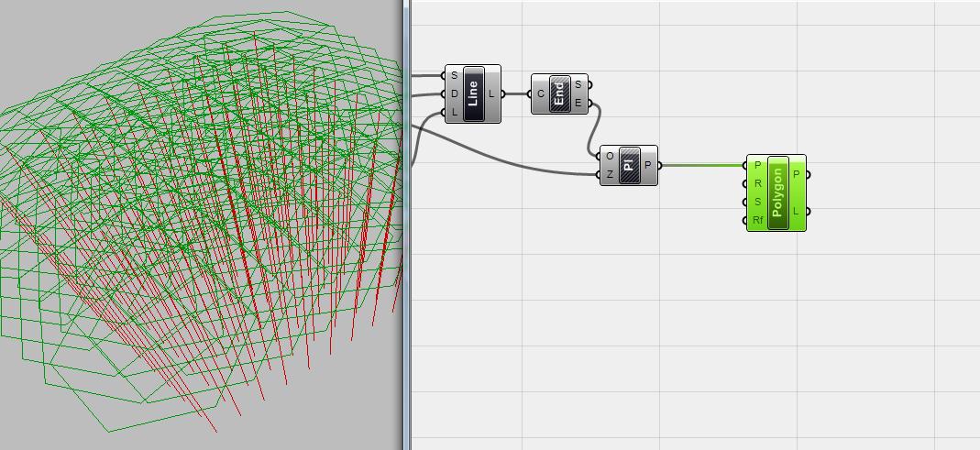Click the C input of End component
The image size is (980, 450).
541,93
